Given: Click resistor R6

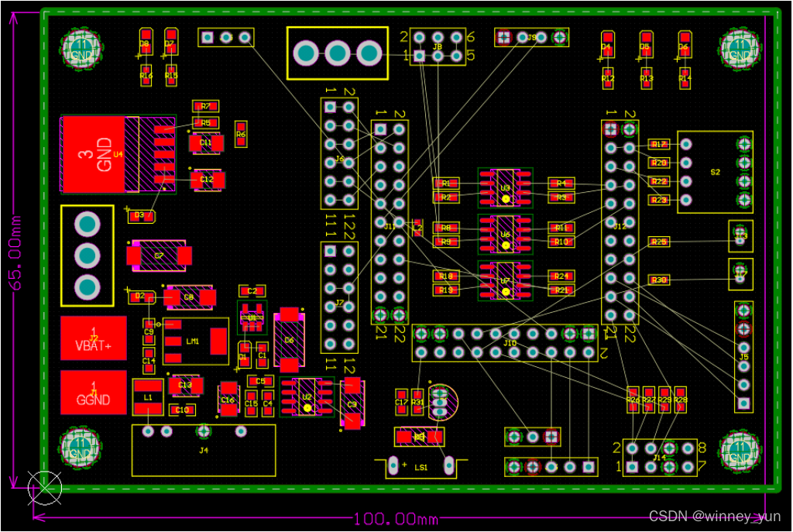Looking at the screenshot, I should [241, 134].
